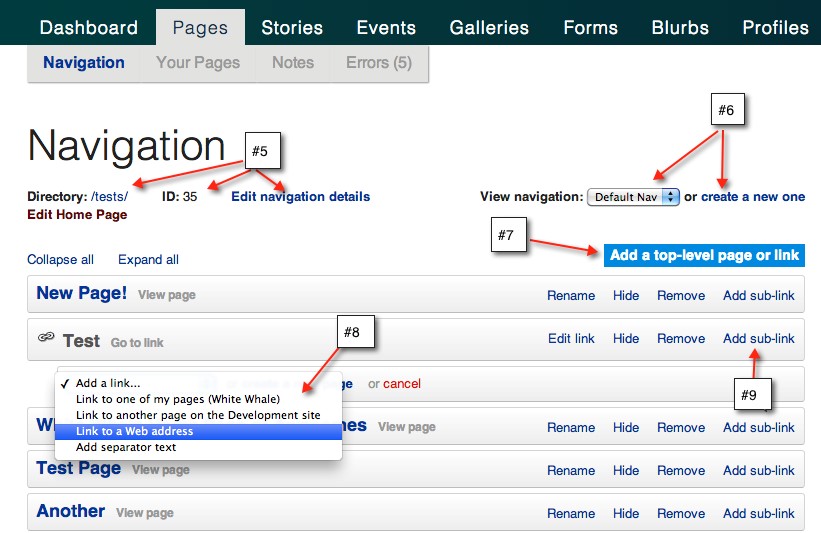The width and height of the screenshot is (821, 533).
Task: Remove the 'Another' page from navigation
Action: (681, 514)
